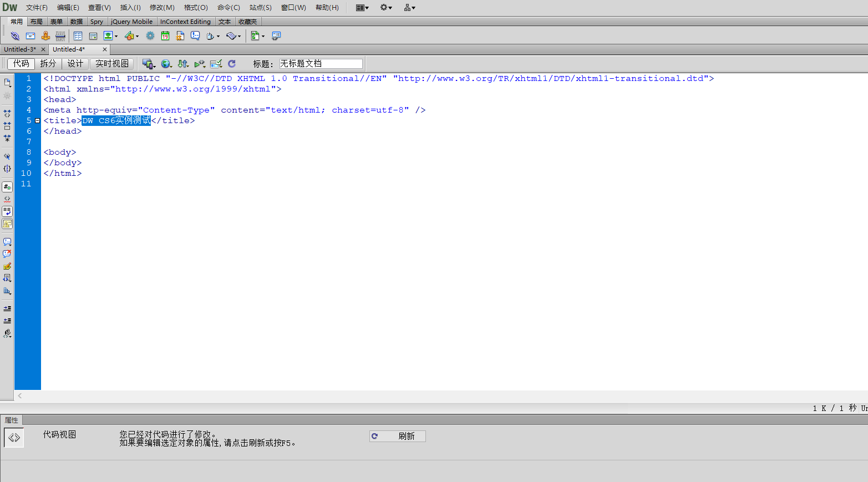Click the insert date calendar icon
The image size is (868, 482).
pos(165,35)
